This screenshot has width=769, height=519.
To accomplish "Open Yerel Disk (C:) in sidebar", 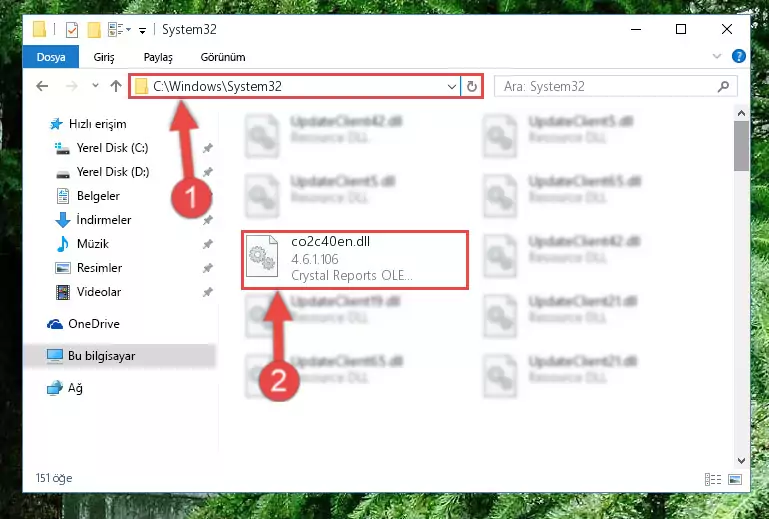I will (x=112, y=148).
